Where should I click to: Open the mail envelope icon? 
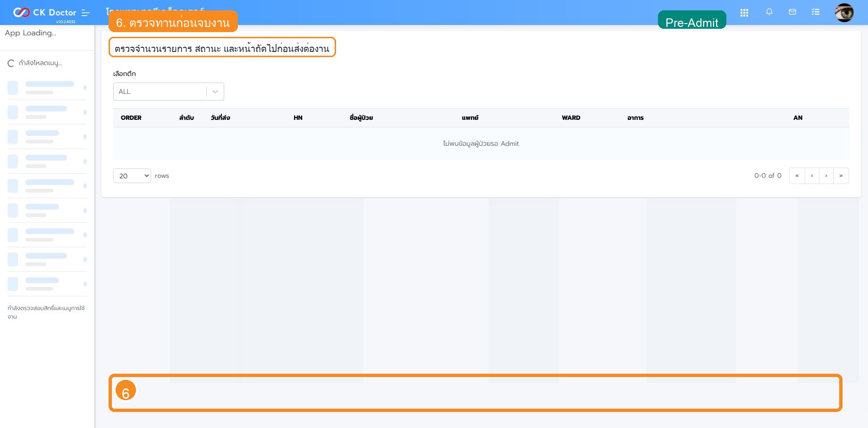coord(792,12)
